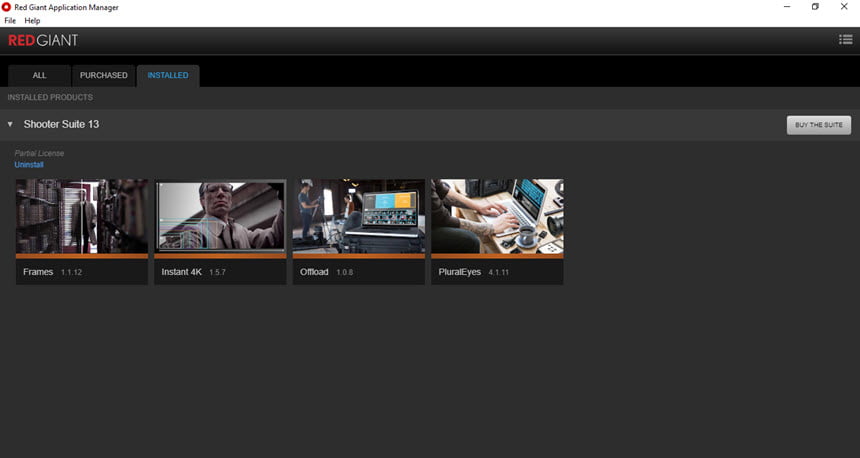Open the Instant 4K product thumbnail
The width and height of the screenshot is (860, 458).
[x=220, y=216]
